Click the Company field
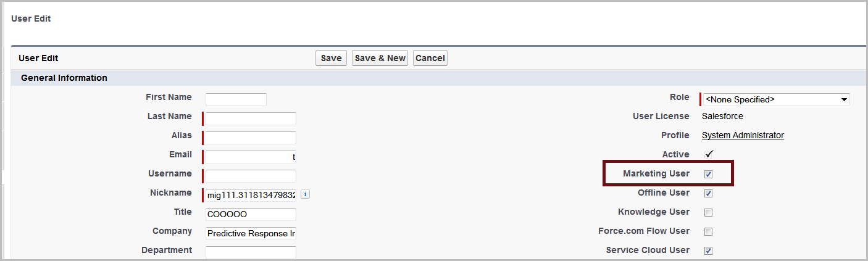 click(251, 233)
